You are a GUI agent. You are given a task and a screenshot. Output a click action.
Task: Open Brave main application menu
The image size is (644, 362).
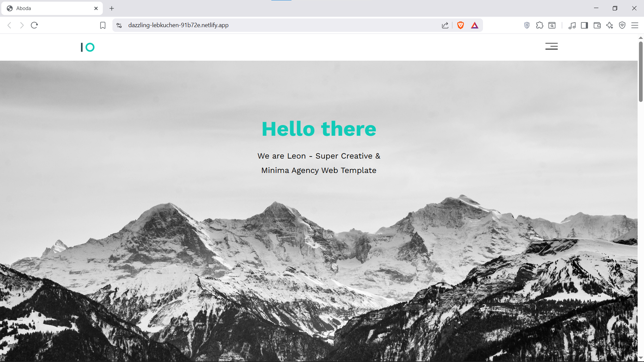tap(635, 25)
